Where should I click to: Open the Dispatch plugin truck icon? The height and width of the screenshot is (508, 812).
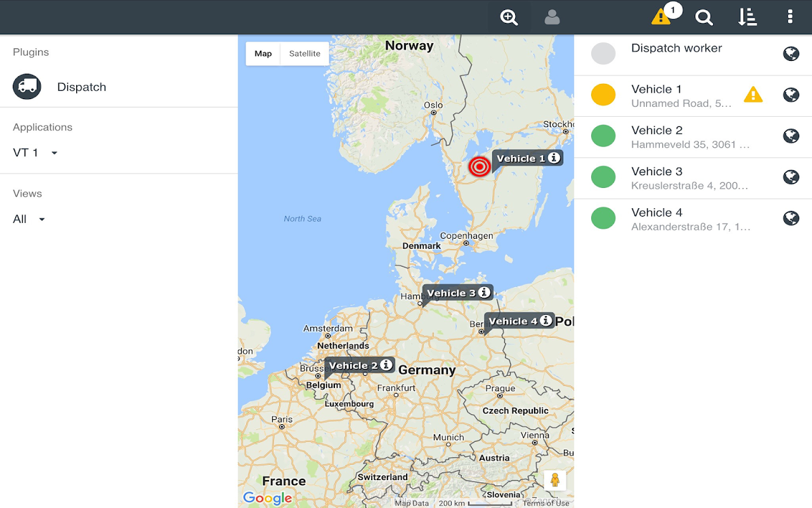[27, 87]
